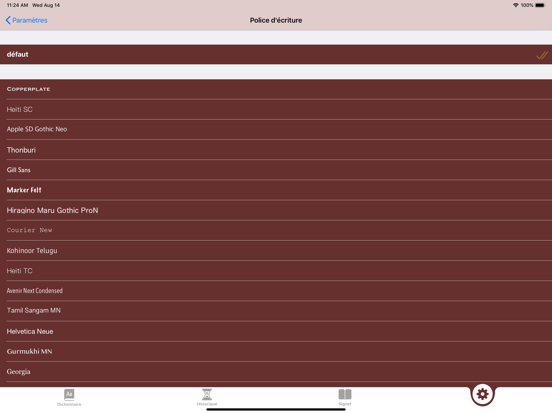Pick the Courier New font
The height and width of the screenshot is (414, 552).
point(276,231)
